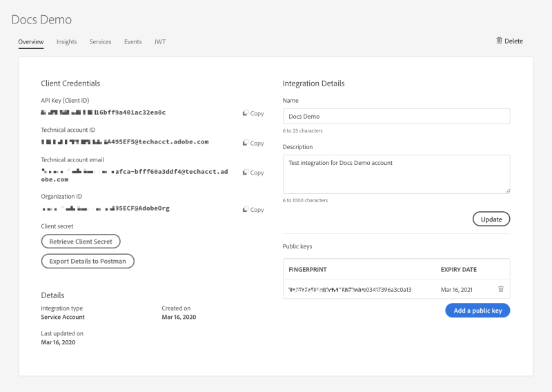Delete the public key with trash icon

tap(501, 289)
